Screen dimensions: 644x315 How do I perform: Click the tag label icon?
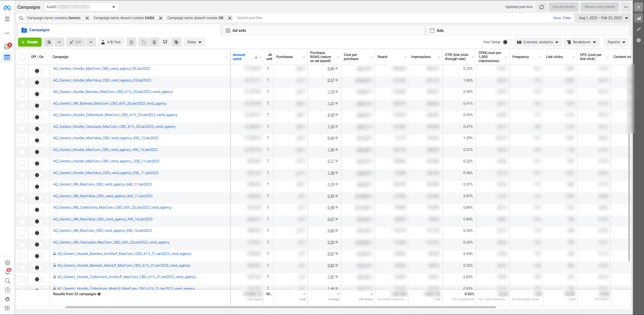176,42
